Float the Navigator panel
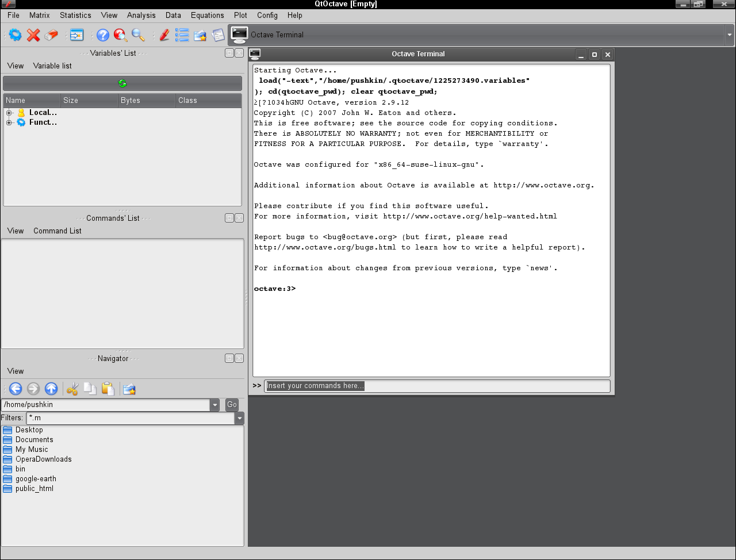 [x=229, y=358]
